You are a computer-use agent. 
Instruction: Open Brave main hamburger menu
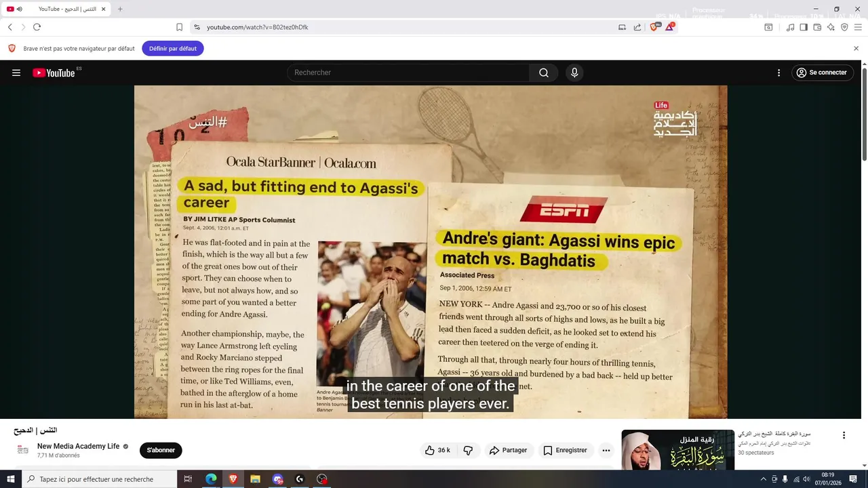tap(858, 27)
